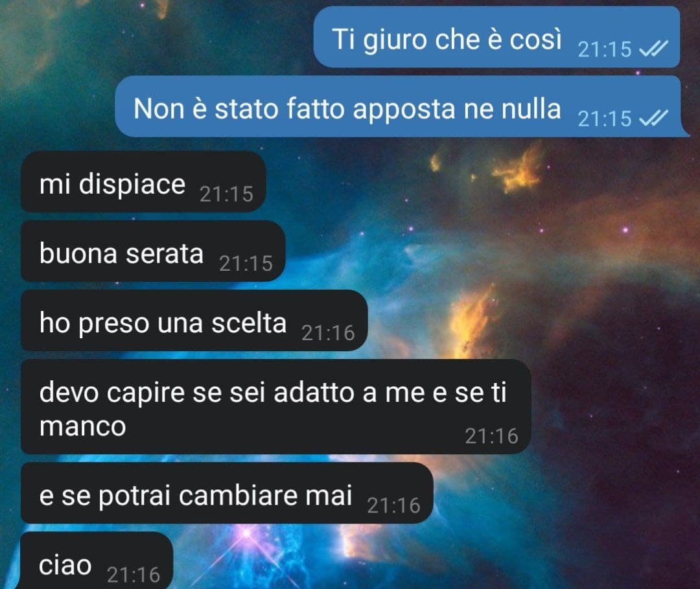Image resolution: width=700 pixels, height=589 pixels.
Task: Select the 'mi dispiace' message bubble
Action: [x=143, y=181]
